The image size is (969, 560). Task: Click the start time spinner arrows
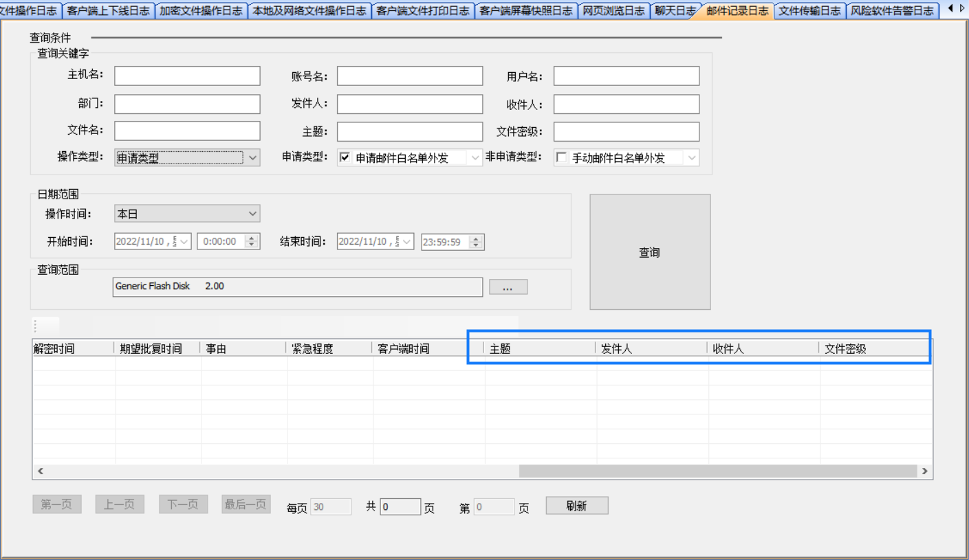[252, 241]
